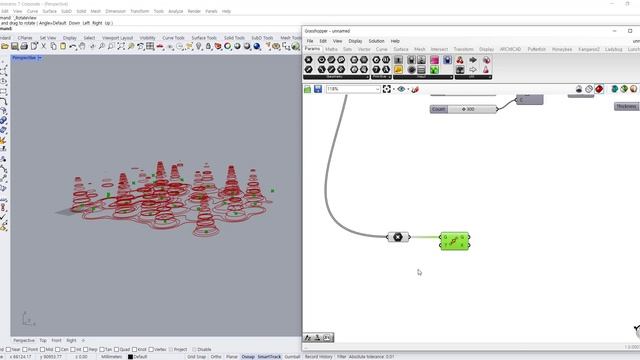The height and width of the screenshot is (360, 640).
Task: Expand Perspective viewport title dropdown arrow
Action: pos(40,58)
